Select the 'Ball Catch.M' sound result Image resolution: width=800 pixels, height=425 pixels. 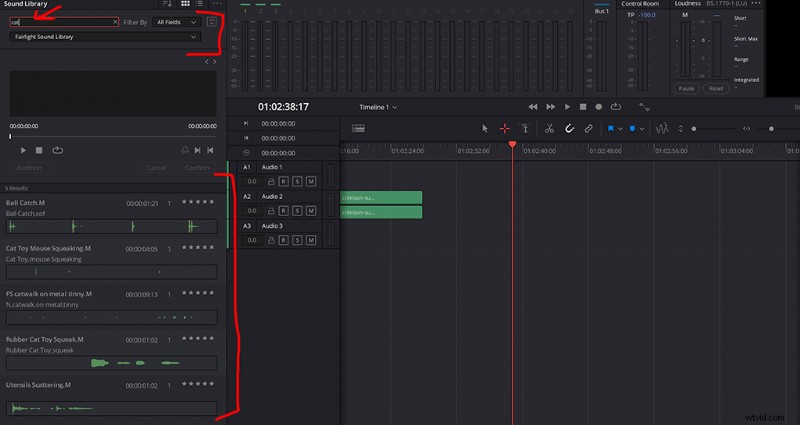click(x=112, y=215)
